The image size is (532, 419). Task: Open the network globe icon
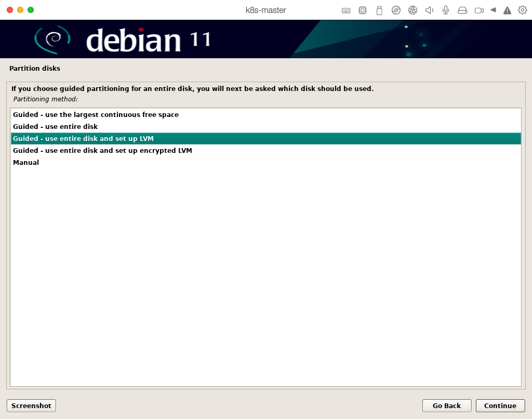click(413, 10)
